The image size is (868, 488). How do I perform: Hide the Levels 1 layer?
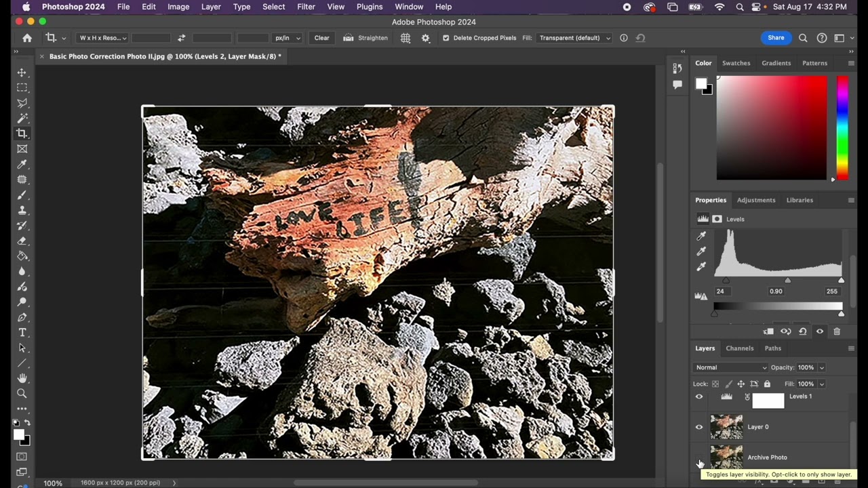699,397
